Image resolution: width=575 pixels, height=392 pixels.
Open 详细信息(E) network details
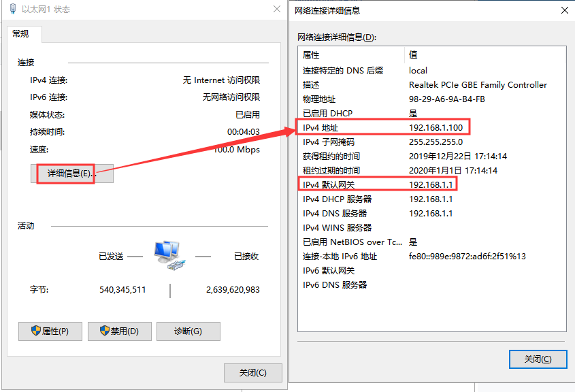71,174
